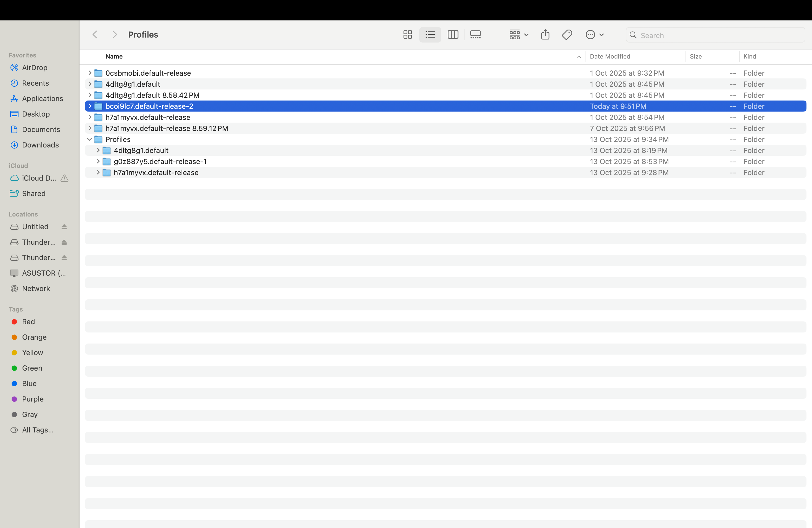Image resolution: width=812 pixels, height=528 pixels.
Task: Expand the 0csbmobi.default-release folder
Action: click(x=89, y=73)
